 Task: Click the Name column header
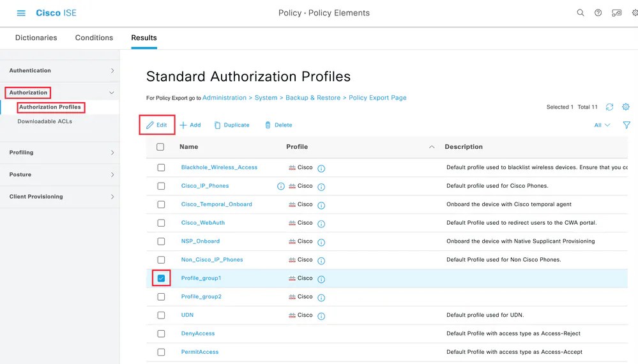click(x=189, y=147)
